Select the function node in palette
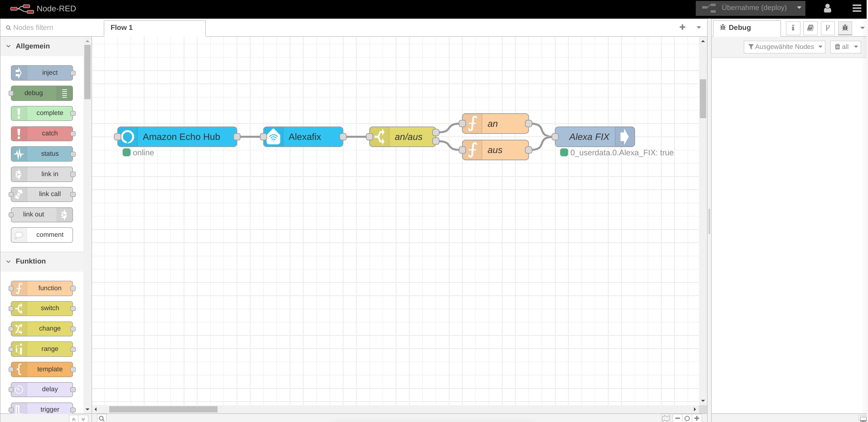 42,288
